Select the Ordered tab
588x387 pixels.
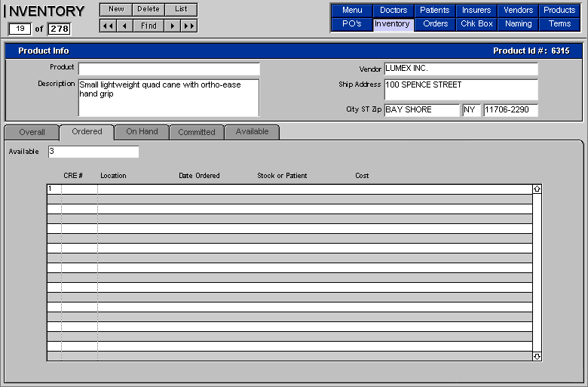[x=87, y=132]
